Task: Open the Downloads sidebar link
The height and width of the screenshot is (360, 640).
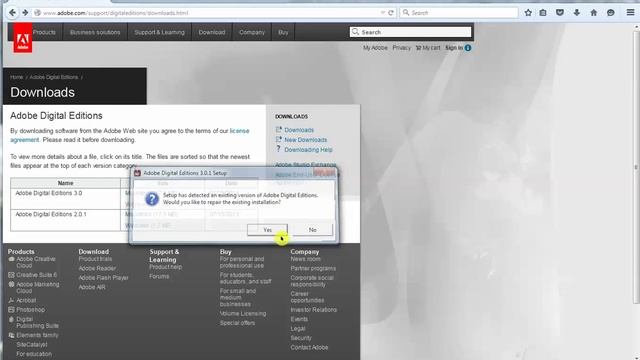Action: pos(299,130)
